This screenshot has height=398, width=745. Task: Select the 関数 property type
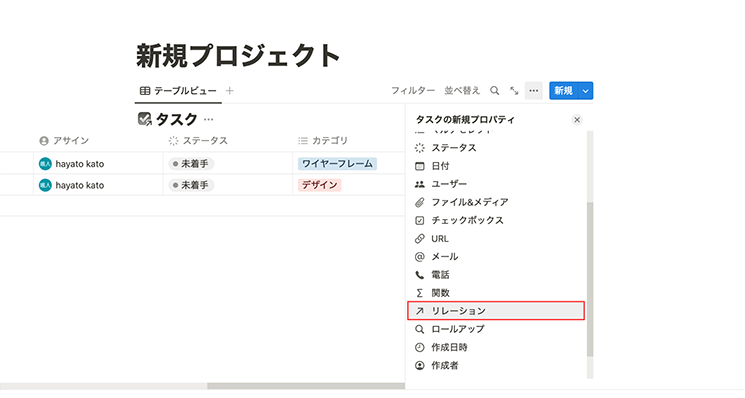coord(496,293)
